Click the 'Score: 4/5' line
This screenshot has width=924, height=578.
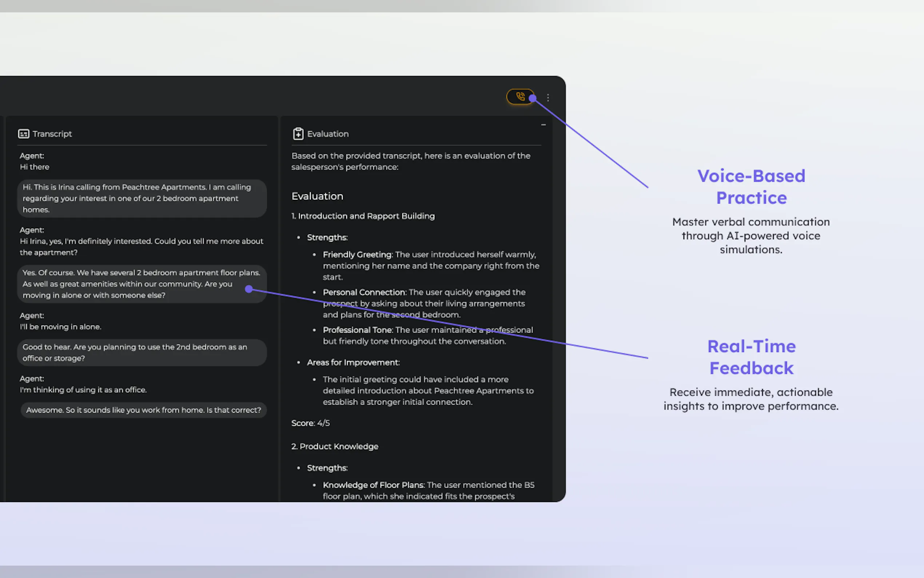310,423
